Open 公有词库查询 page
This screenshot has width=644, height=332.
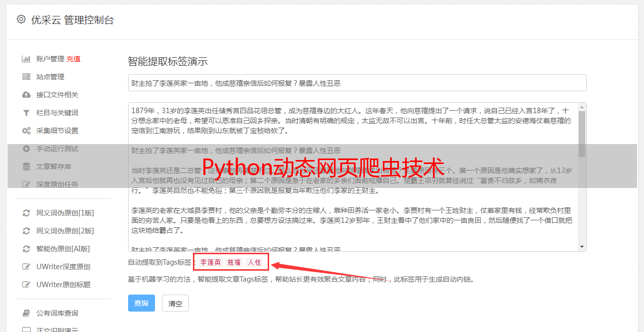57,313
